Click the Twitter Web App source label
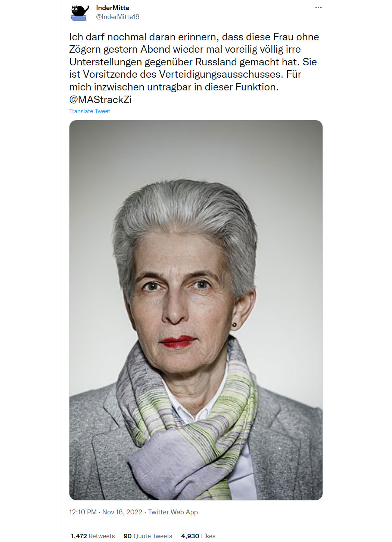 (x=173, y=512)
